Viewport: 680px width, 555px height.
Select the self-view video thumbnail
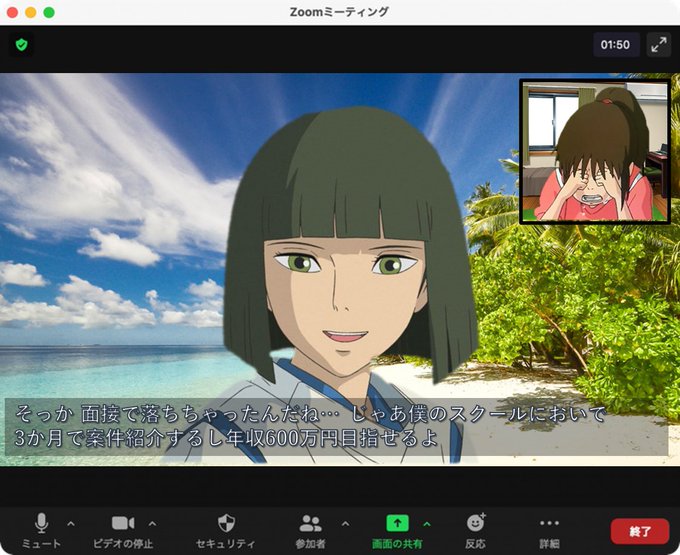[x=595, y=151]
